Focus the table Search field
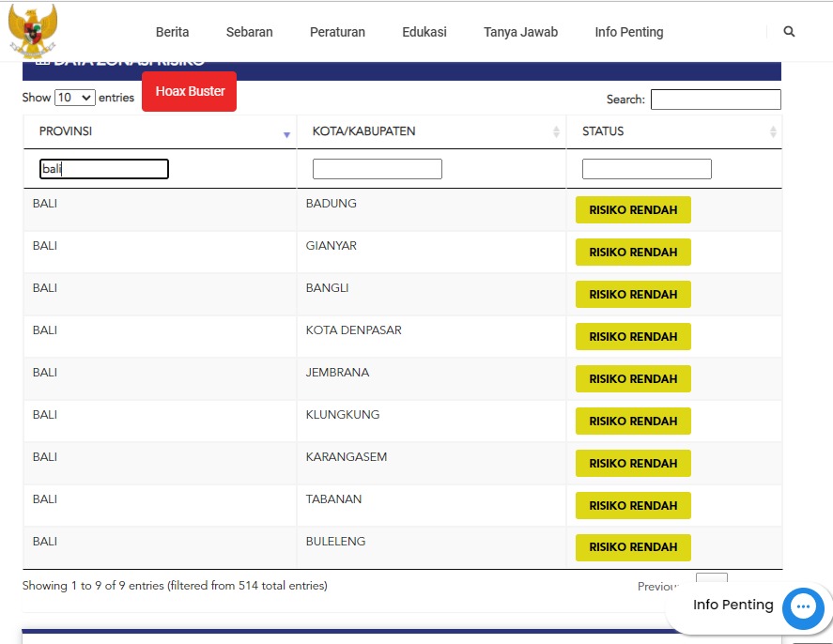Screen dimensions: 833x644 716,100
